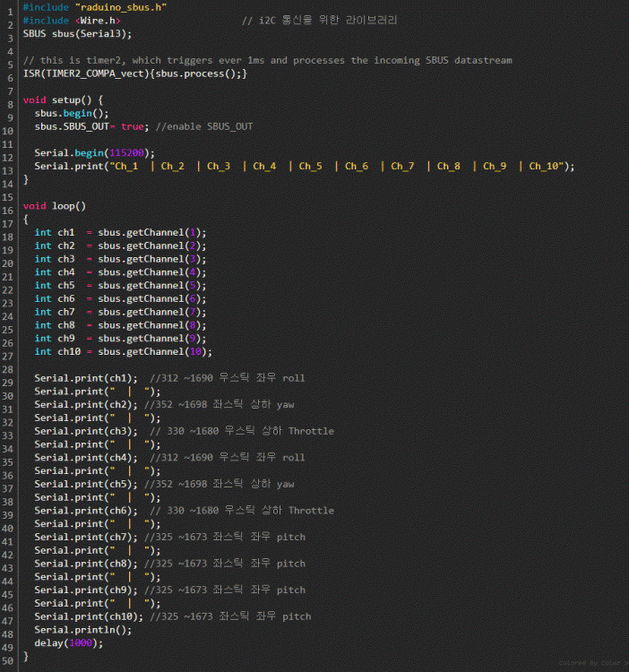Click line number 50 in the gutter
This screenshot has height=672, width=629.
pyautogui.click(x=8, y=657)
